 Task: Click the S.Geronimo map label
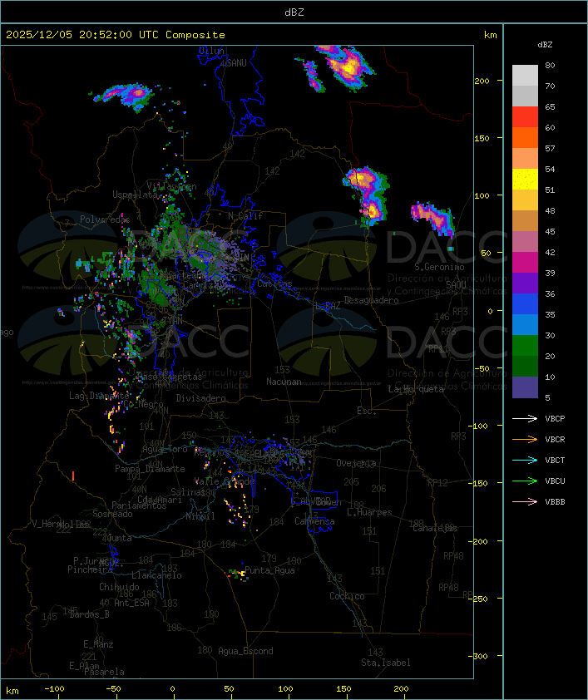click(439, 267)
